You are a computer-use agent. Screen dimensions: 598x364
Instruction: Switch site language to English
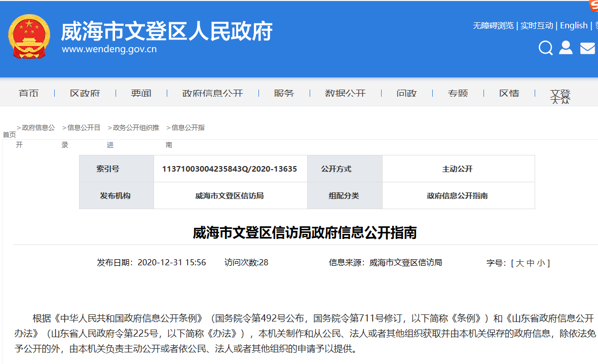[574, 25]
